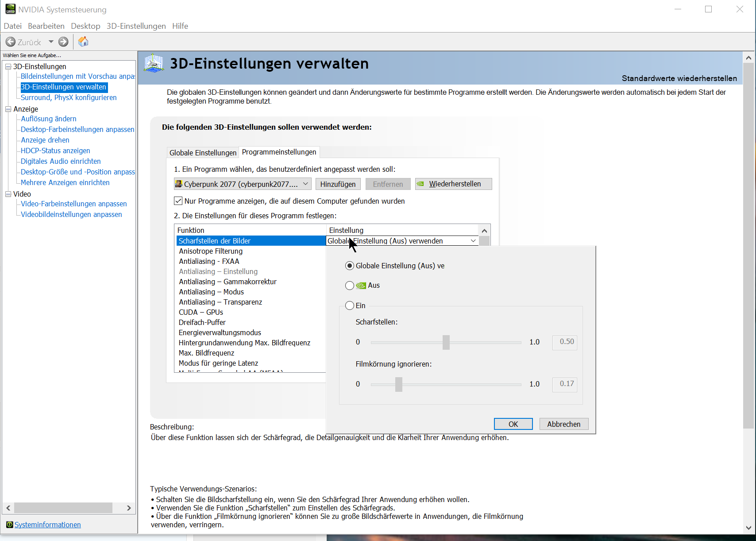Open the Systeminformationen link
756x541 pixels.
[x=48, y=525]
